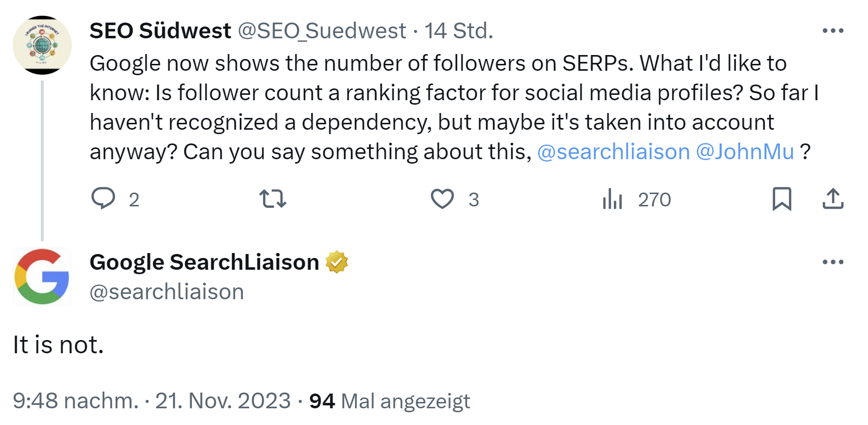Open SEO Südwest's profile avatar
Viewport: 868px width, 425px height.
point(42,44)
